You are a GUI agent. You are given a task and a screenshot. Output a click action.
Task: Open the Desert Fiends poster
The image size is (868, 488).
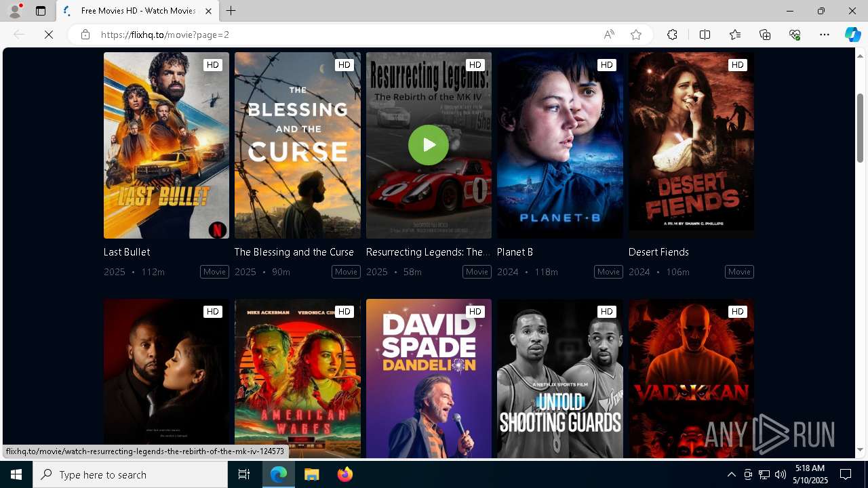pyautogui.click(x=691, y=145)
